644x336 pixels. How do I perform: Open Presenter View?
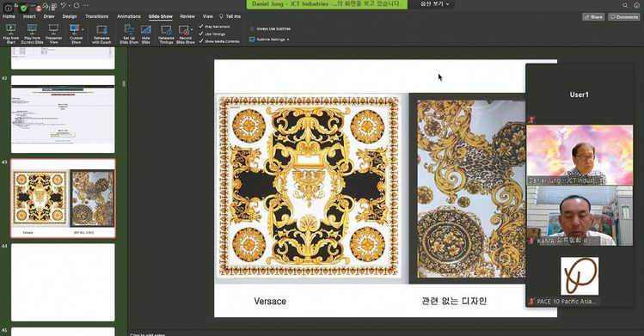(53, 34)
